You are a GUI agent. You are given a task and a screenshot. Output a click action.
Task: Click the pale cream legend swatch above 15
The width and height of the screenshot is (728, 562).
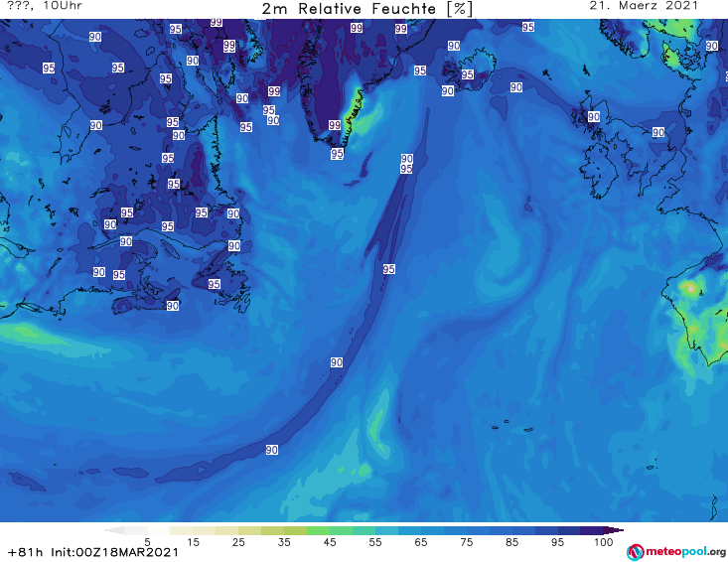point(182,530)
